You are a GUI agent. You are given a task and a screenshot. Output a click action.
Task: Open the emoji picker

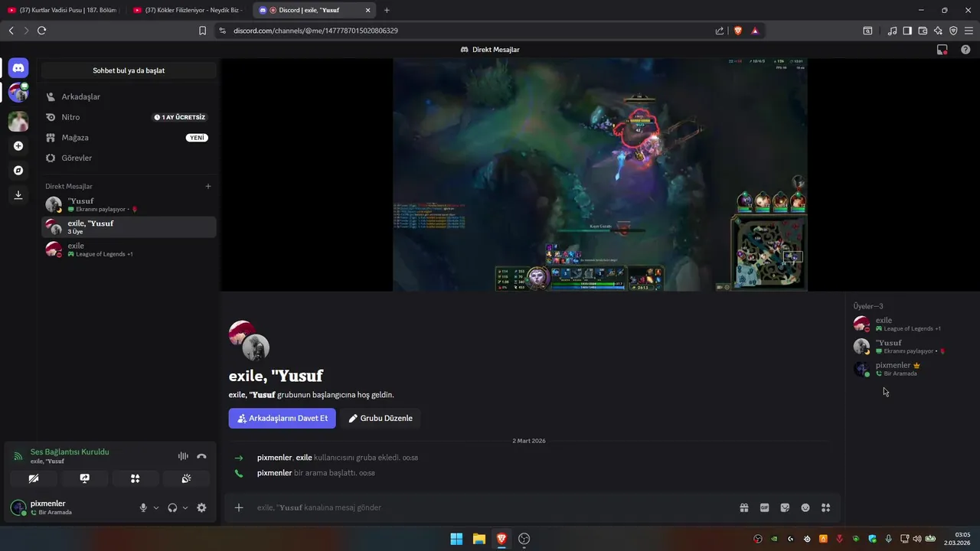pos(805,507)
